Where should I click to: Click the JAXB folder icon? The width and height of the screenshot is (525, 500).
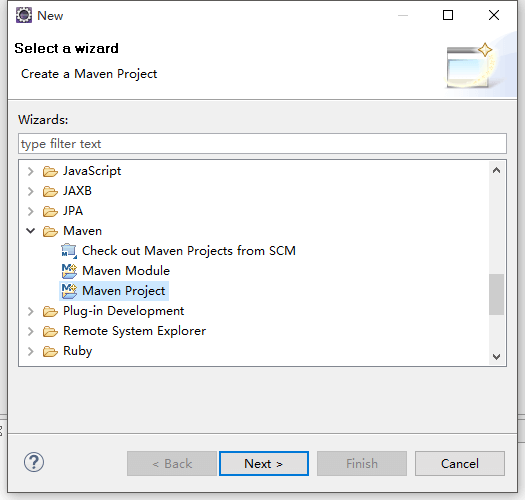tap(50, 192)
